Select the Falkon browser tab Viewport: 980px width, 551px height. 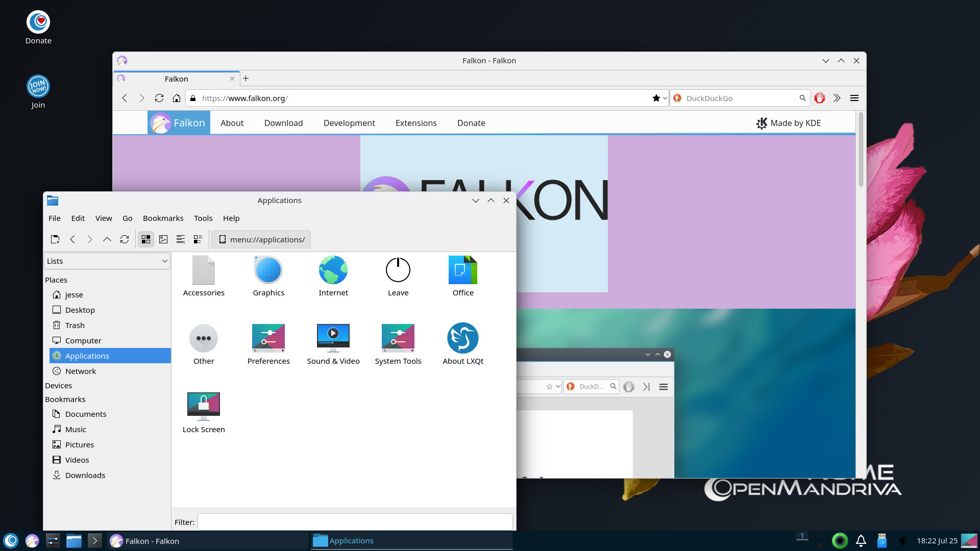pos(176,79)
